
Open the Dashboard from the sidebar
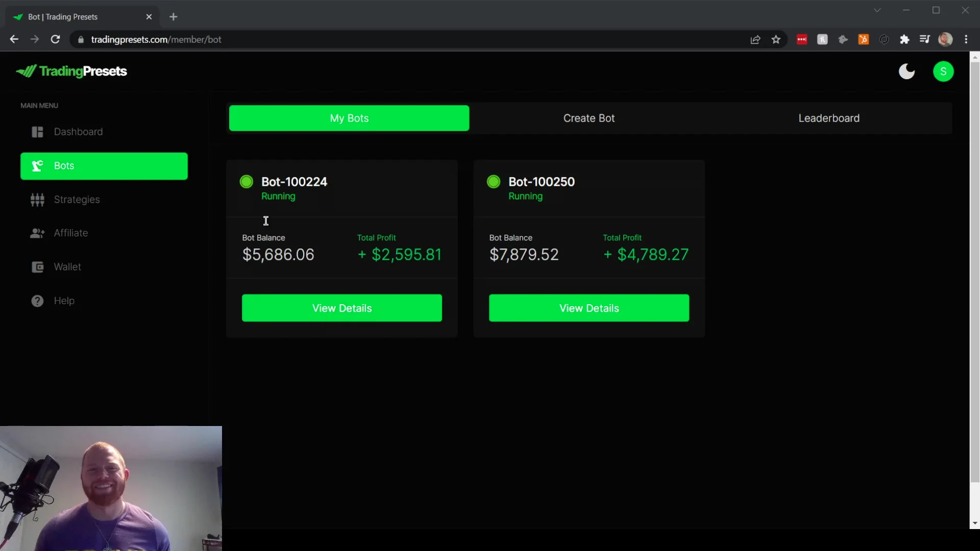click(37, 132)
